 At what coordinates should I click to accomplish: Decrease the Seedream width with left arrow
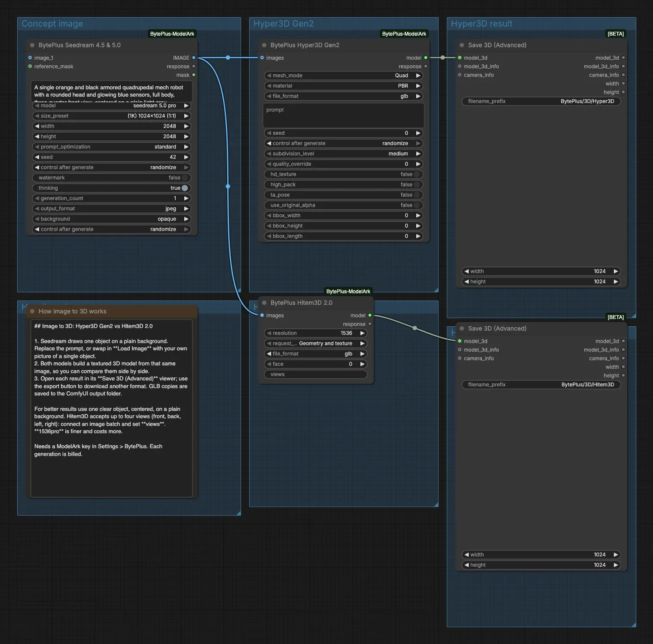pyautogui.click(x=37, y=126)
